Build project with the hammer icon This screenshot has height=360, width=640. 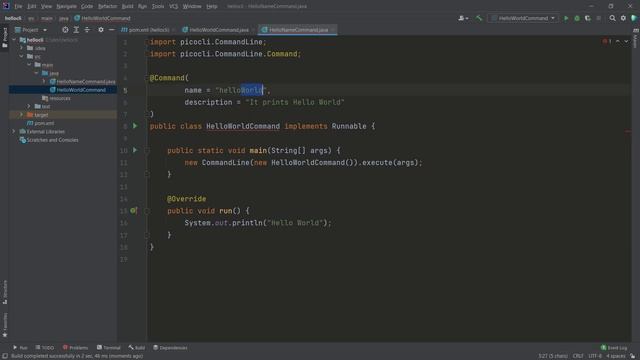[x=479, y=18]
